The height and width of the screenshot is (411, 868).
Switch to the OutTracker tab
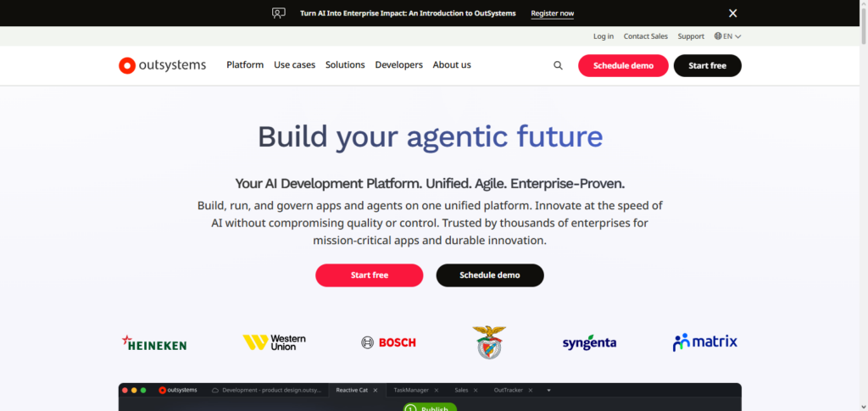(x=509, y=390)
